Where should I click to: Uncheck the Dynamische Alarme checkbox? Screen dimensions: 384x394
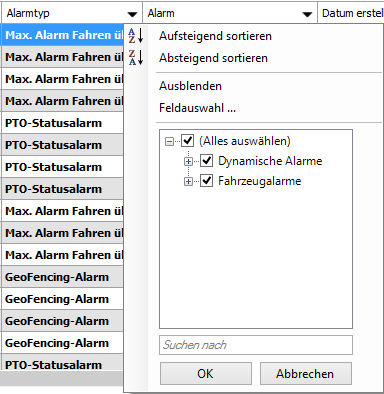(207, 161)
